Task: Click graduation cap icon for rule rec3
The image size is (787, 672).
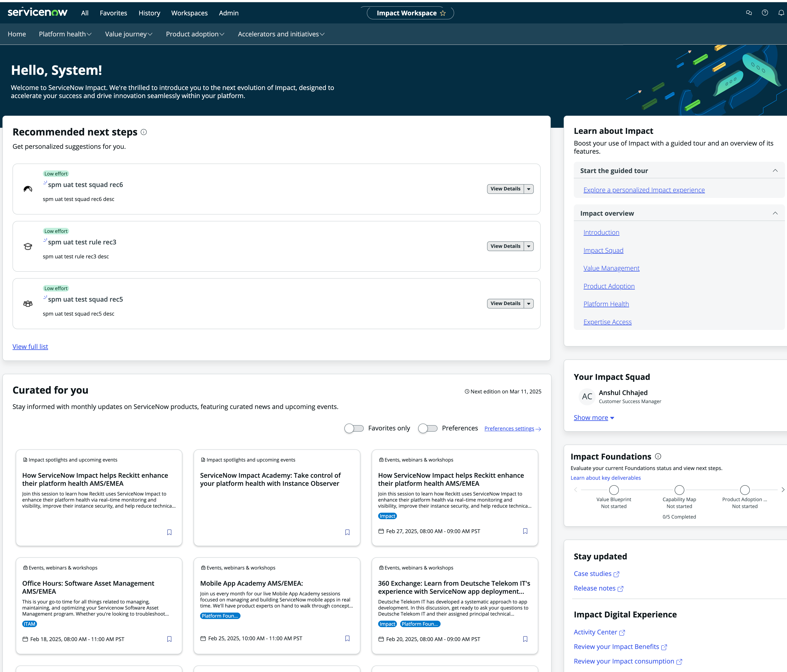Action: [x=28, y=246]
